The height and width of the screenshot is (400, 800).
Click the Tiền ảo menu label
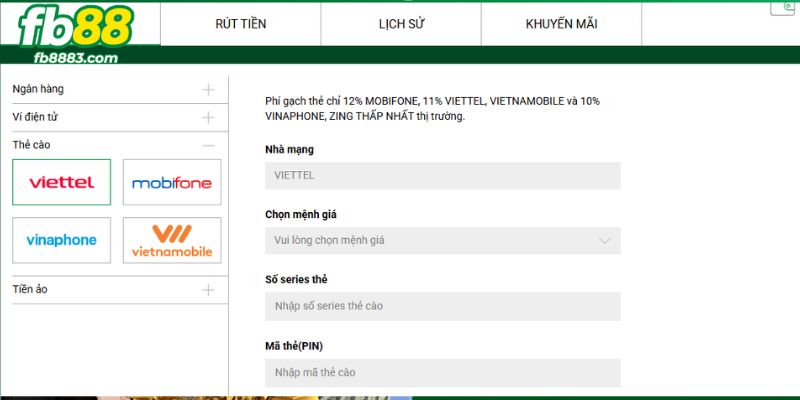coord(30,289)
